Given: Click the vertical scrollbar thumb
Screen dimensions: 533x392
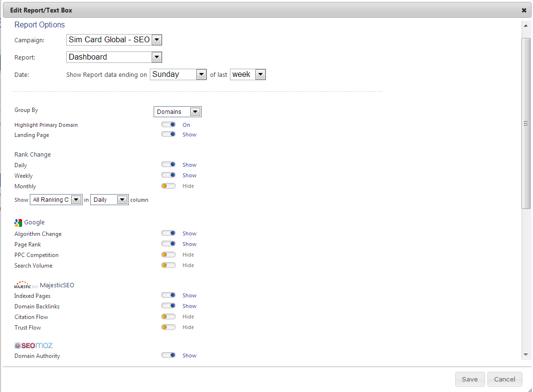Looking at the screenshot, I should (526, 123).
